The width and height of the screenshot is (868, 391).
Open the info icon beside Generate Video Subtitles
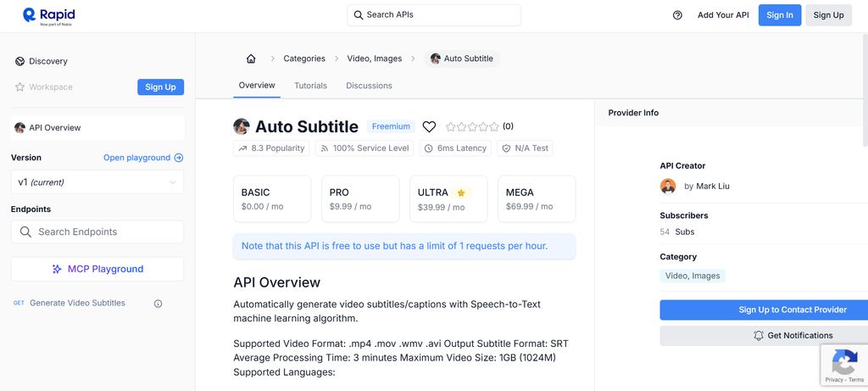click(159, 304)
